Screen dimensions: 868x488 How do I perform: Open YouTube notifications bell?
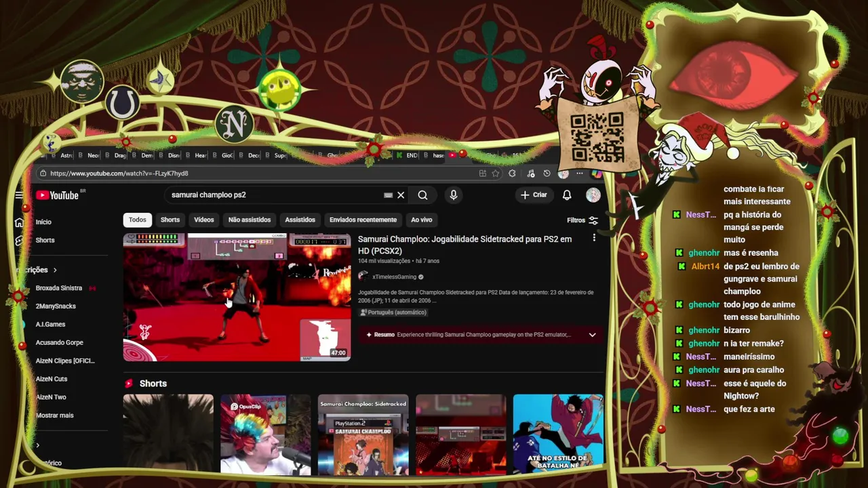pyautogui.click(x=567, y=195)
